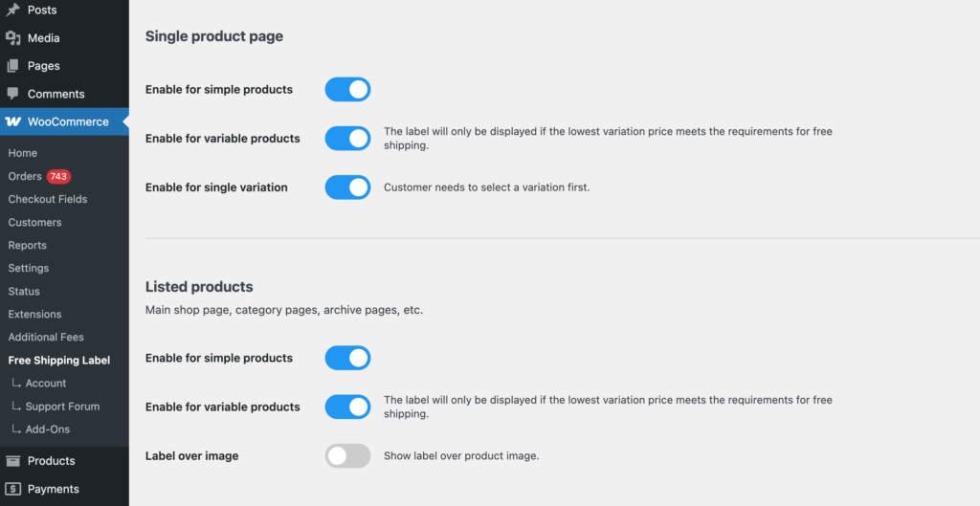This screenshot has height=506, width=980.
Task: Enable the Label over image switch
Action: (347, 456)
